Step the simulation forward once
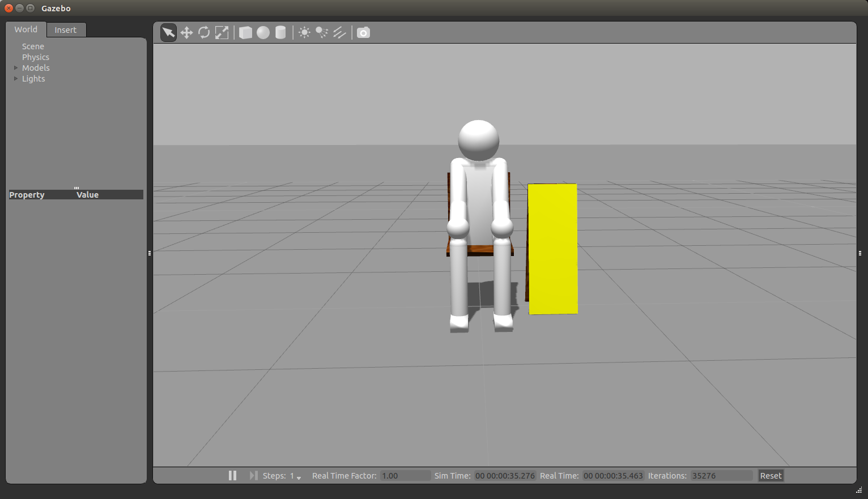 (253, 476)
